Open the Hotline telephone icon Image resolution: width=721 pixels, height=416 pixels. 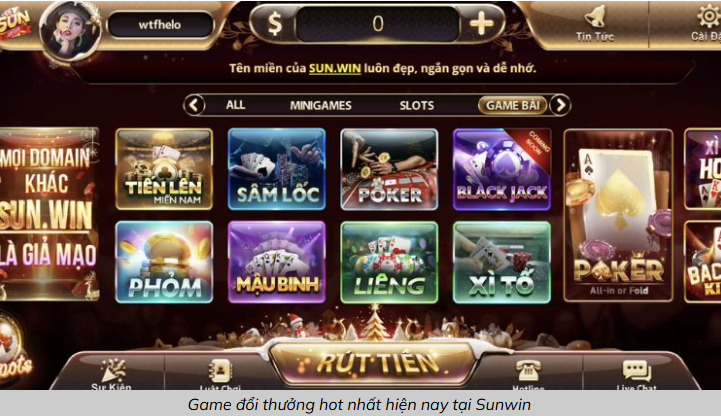click(528, 370)
